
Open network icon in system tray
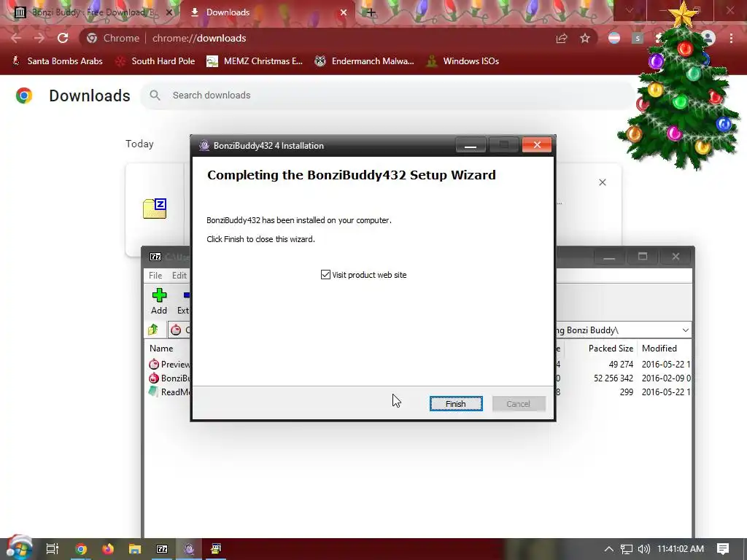coord(627,549)
